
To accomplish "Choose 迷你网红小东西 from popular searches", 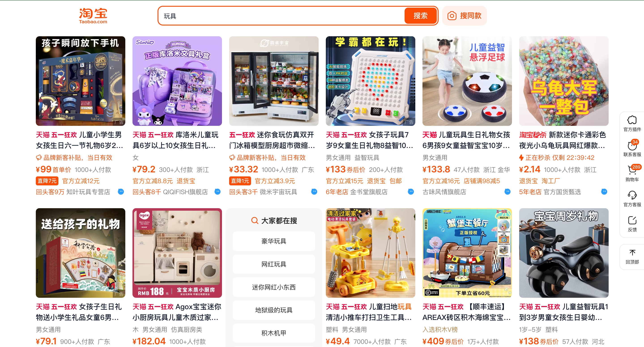I will (x=274, y=287).
